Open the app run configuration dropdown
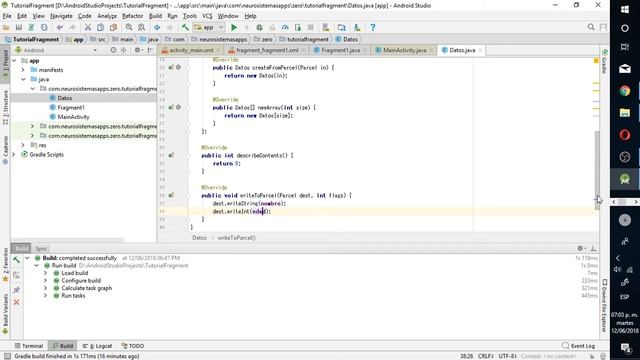This screenshot has width=640, height=360. [x=209, y=27]
